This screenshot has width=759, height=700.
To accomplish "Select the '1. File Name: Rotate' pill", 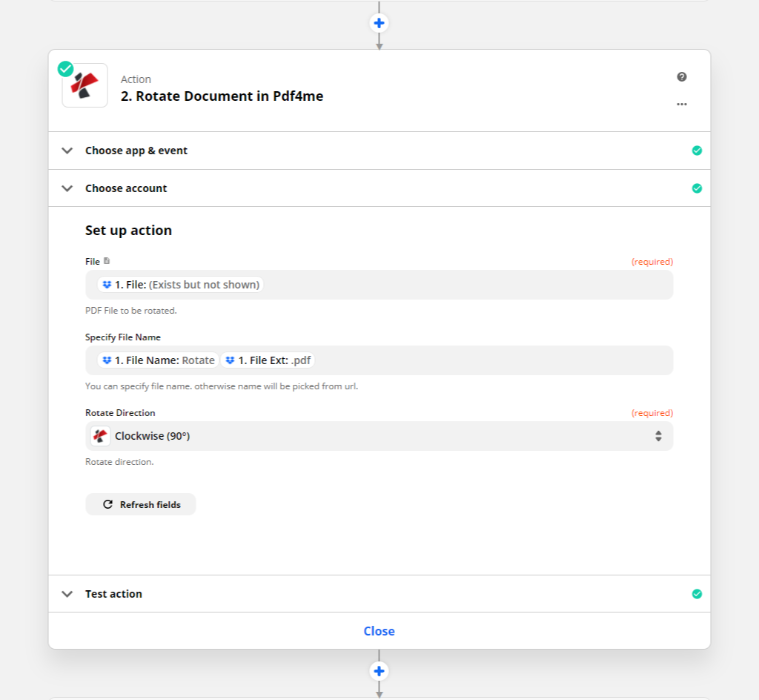I will (158, 360).
